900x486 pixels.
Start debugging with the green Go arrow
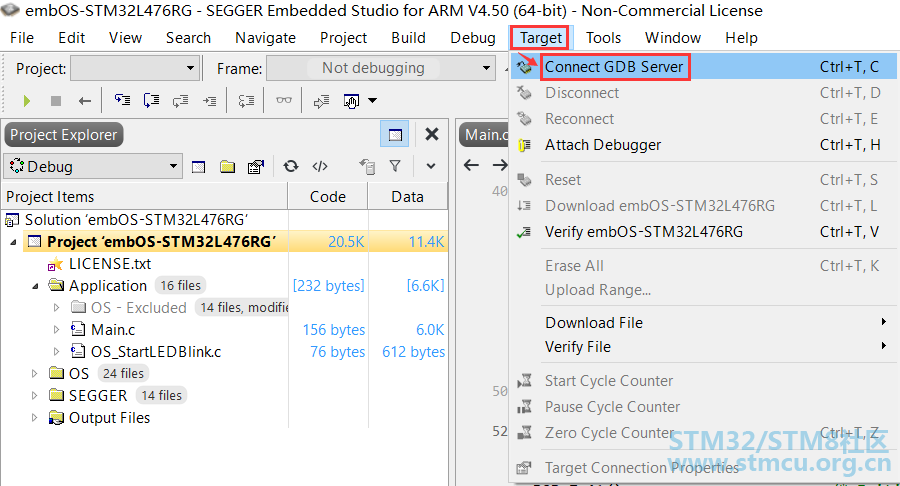[x=26, y=101]
